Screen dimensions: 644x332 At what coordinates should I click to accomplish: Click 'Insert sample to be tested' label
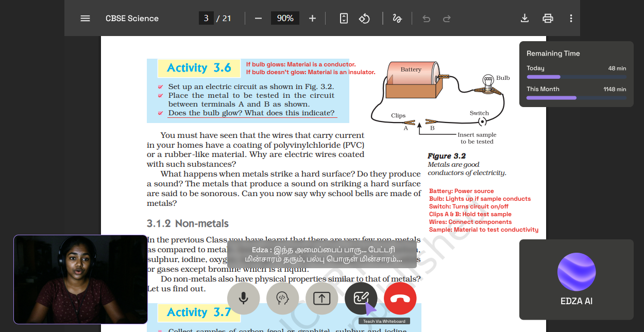pos(477,138)
